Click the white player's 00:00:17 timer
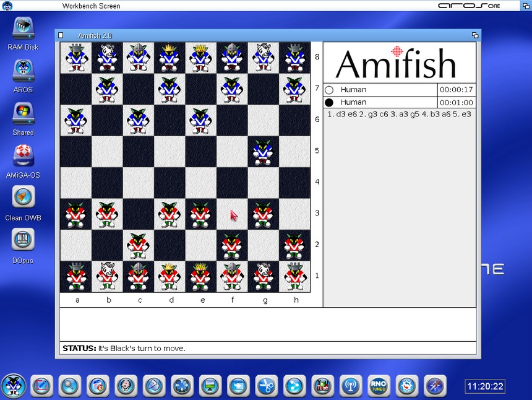Screen dimensions: 532x400 (x=456, y=90)
